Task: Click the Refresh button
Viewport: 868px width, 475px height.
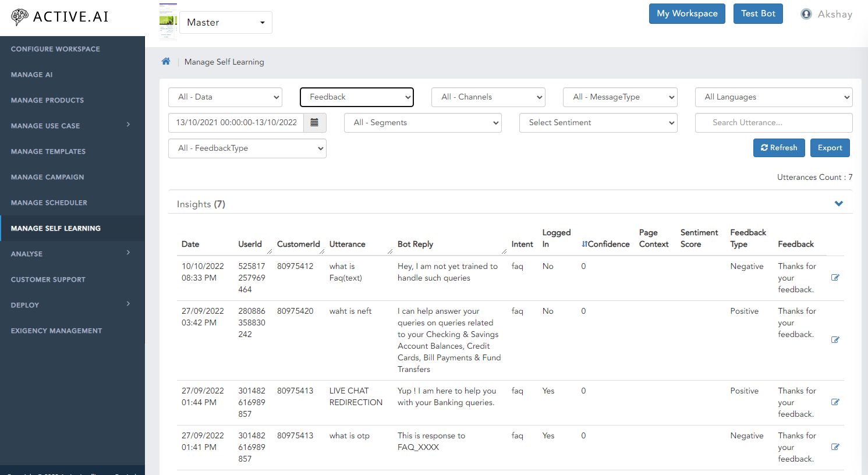Action: [779, 148]
